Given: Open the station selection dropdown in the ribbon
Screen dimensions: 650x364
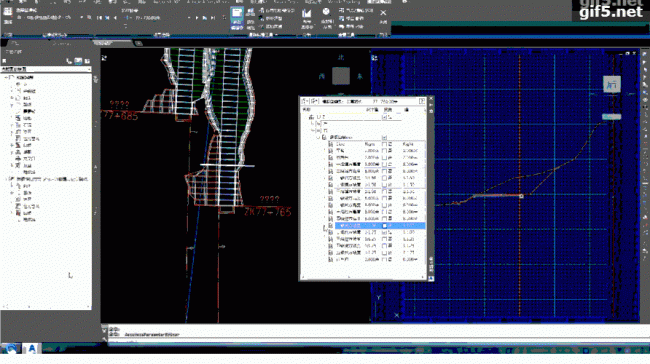Looking at the screenshot, I should [x=189, y=18].
